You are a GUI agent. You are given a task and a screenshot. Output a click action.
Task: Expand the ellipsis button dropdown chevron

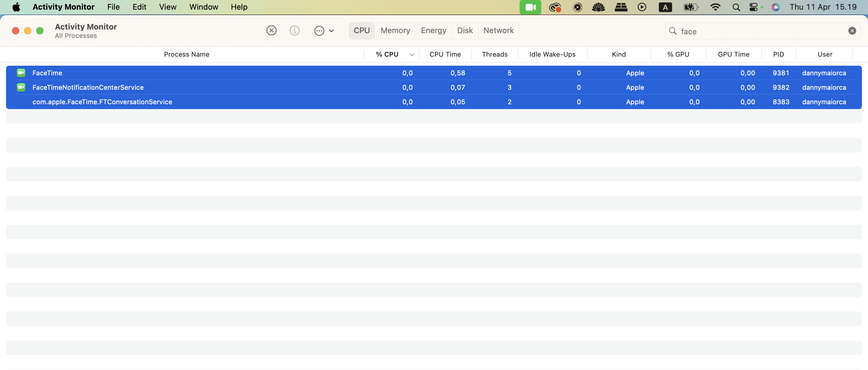(332, 31)
